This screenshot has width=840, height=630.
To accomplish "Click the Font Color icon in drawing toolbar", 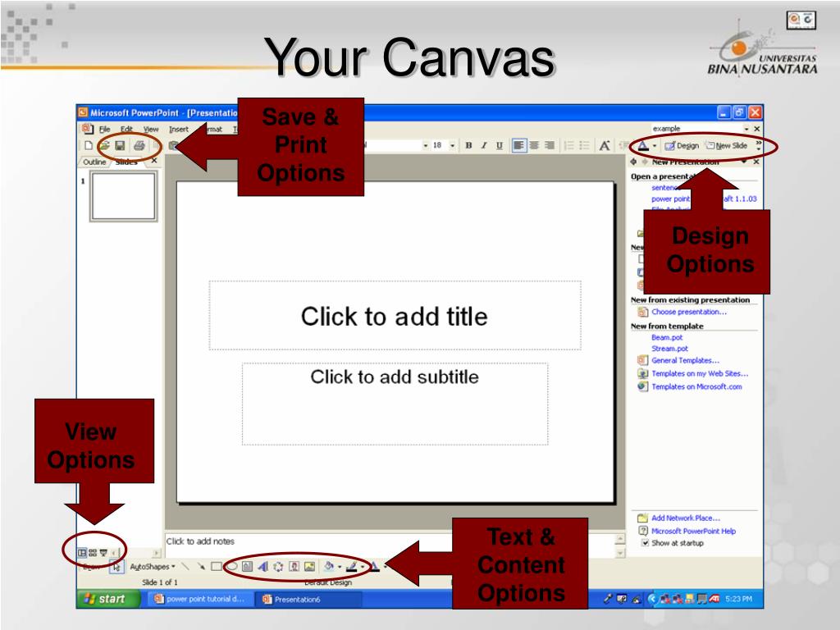I will (375, 566).
